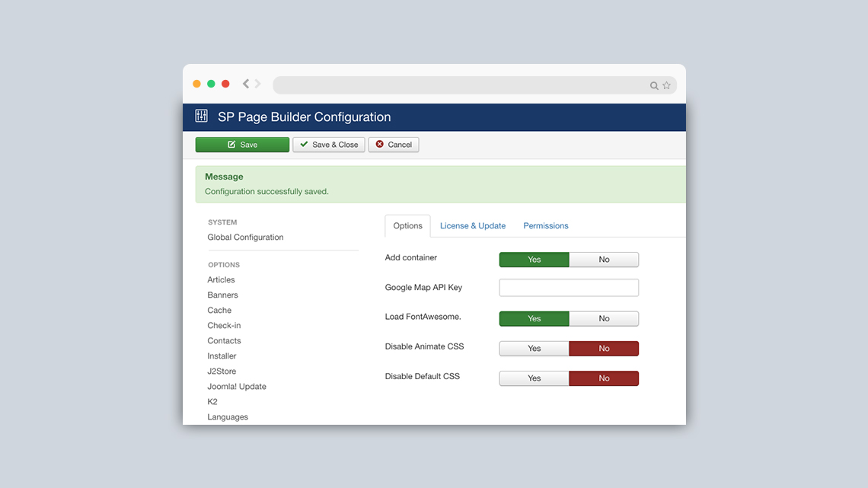Set Add container to No
The width and height of the screenshot is (868, 488).
604,260
